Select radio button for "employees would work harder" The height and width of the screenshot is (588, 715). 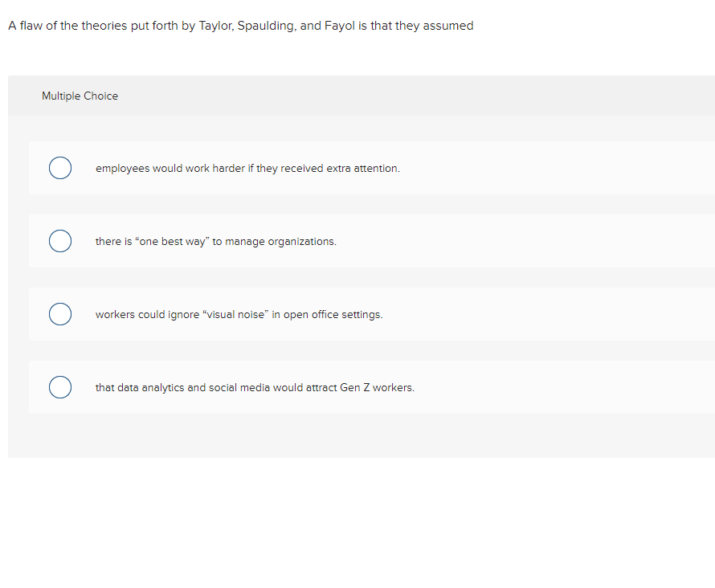tap(60, 168)
